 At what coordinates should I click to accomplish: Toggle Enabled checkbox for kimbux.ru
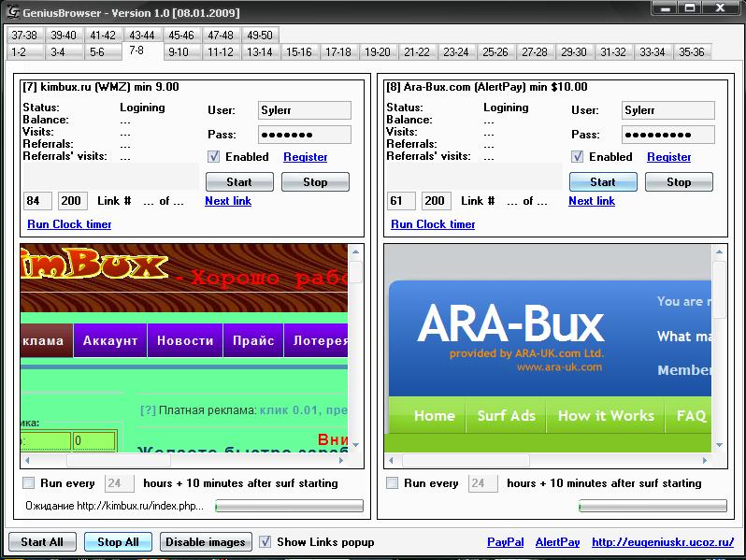click(x=214, y=156)
